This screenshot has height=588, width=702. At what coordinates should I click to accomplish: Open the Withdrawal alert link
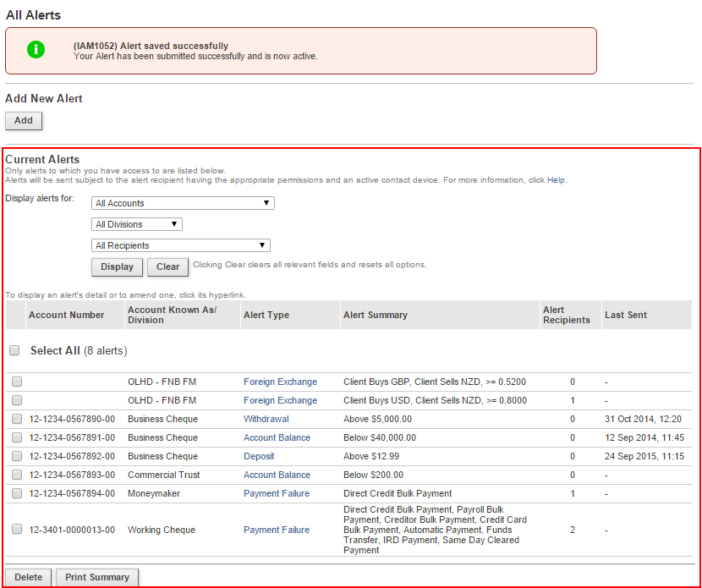266,420
